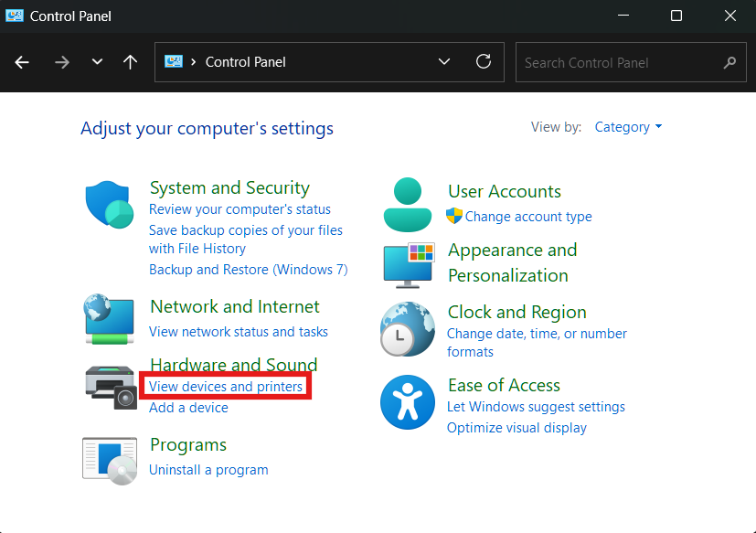756x533 pixels.
Task: Go back with the back arrow
Action: (x=22, y=62)
